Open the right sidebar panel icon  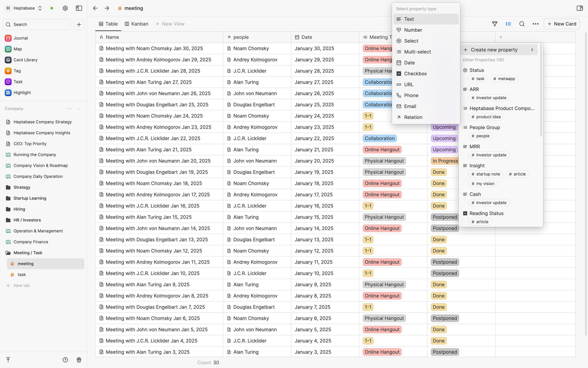(579, 8)
